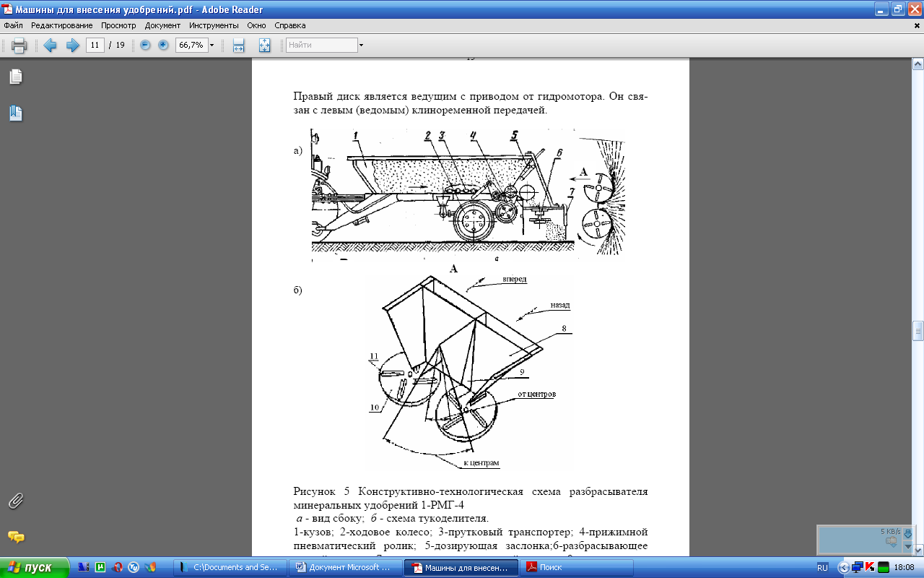
Task: Print the document with printer icon
Action: 19,46
